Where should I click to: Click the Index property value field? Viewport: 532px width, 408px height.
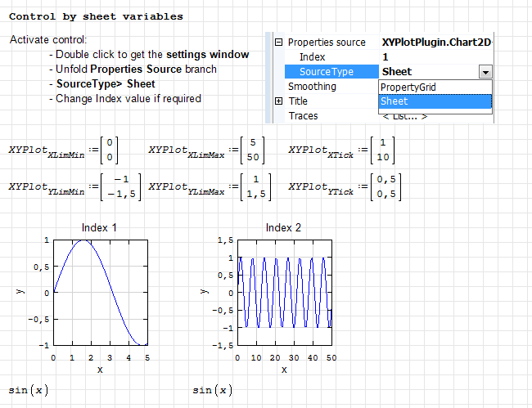[434, 57]
